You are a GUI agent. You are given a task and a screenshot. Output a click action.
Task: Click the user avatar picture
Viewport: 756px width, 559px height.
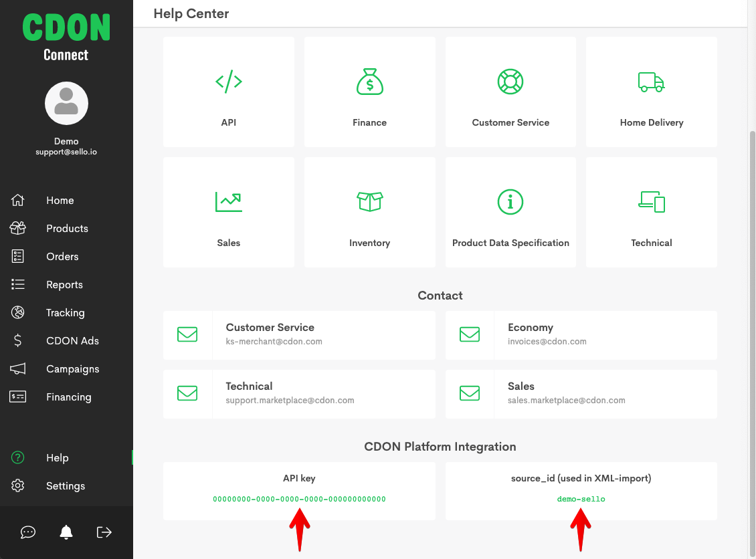66,103
